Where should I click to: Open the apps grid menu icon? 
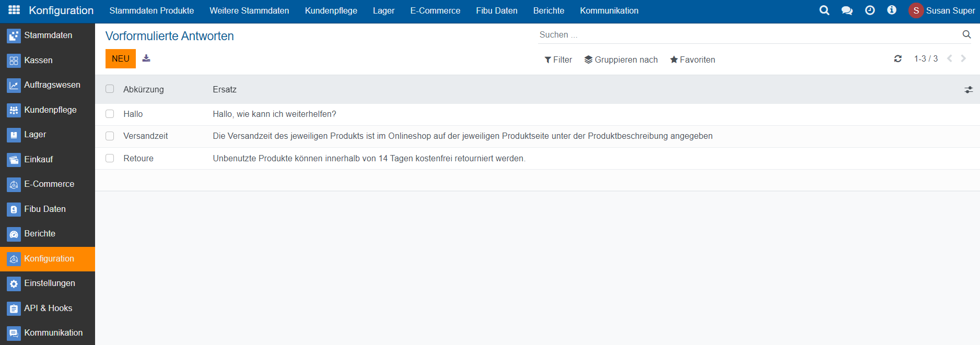tap(14, 10)
